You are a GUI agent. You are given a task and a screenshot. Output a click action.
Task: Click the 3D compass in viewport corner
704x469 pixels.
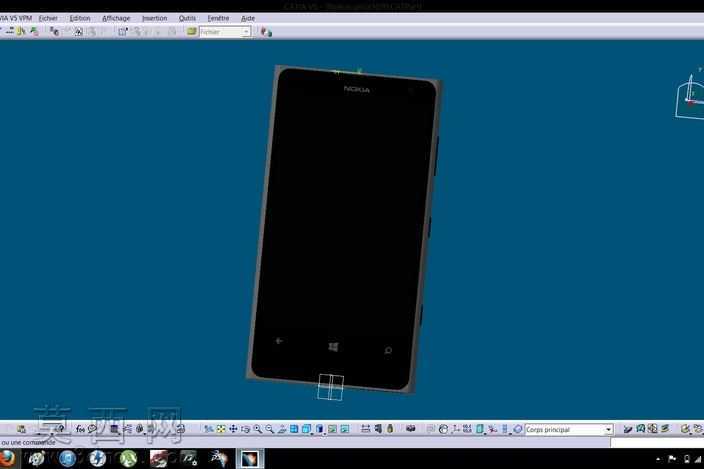pyautogui.click(x=690, y=96)
